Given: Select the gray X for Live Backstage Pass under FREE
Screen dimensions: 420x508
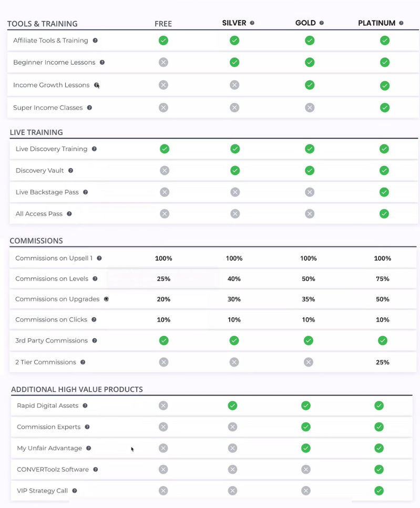Looking at the screenshot, I should click(x=164, y=192).
